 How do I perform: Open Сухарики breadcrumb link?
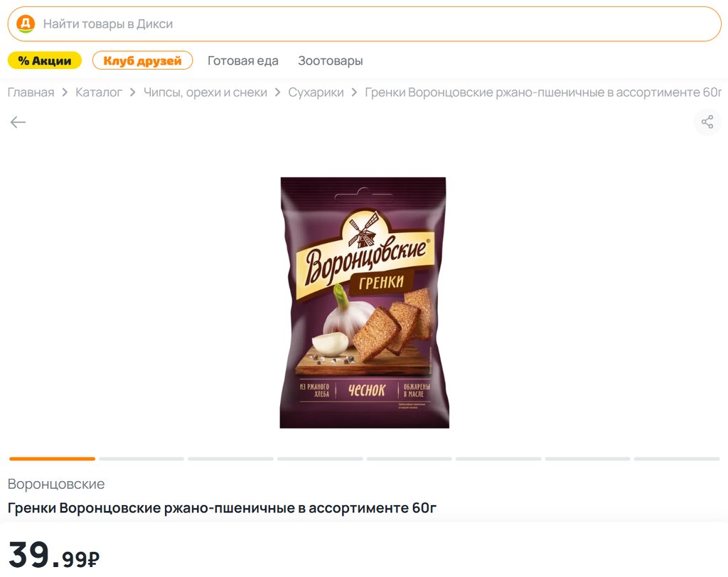pyautogui.click(x=316, y=92)
